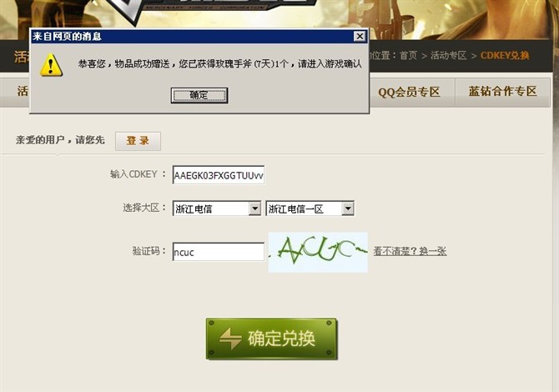Open the 浙江电信 region dropdown

pyautogui.click(x=217, y=209)
